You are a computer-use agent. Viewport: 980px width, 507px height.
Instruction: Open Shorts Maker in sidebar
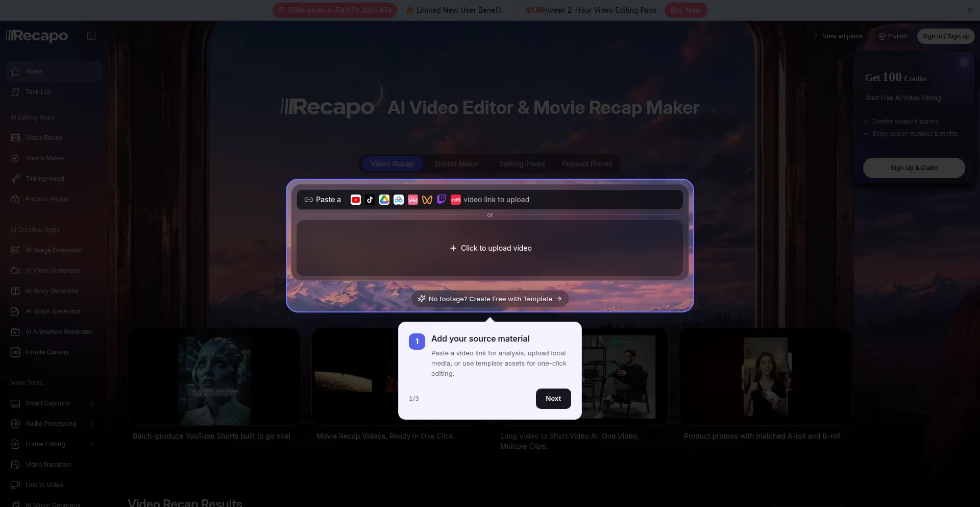tap(54, 158)
